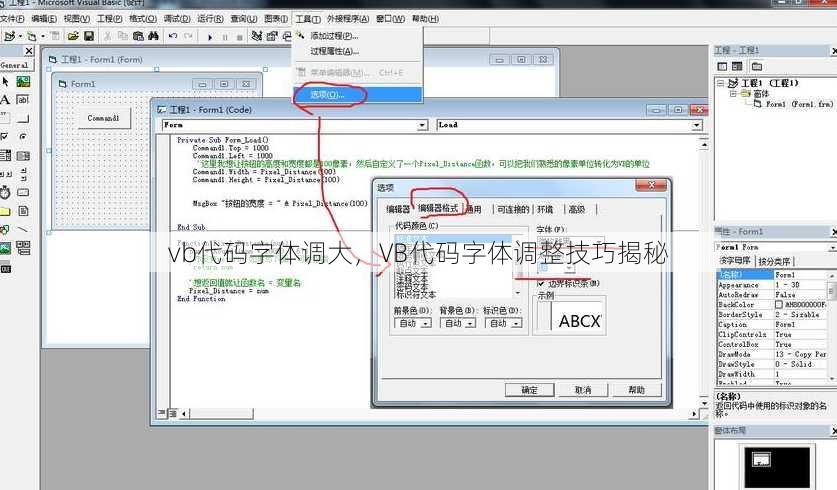Select the Pointer tool in toolbox
Viewport: 837px width, 490px height.
[x=5, y=82]
